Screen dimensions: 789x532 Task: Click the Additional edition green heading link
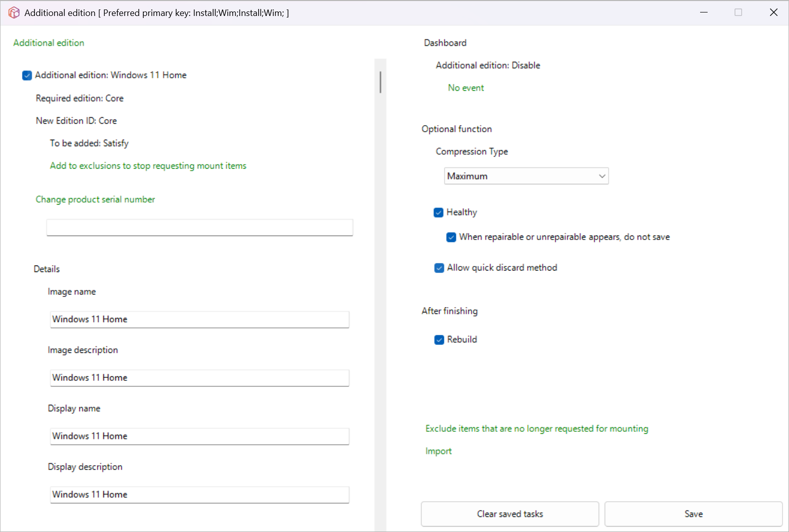click(49, 43)
